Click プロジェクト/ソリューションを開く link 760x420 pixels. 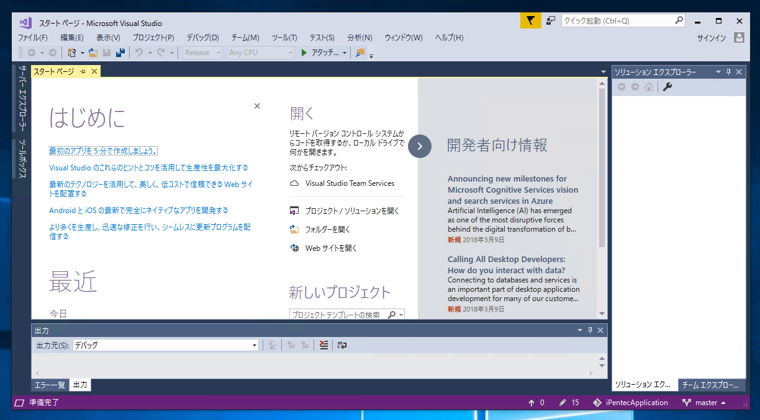pyautogui.click(x=352, y=211)
